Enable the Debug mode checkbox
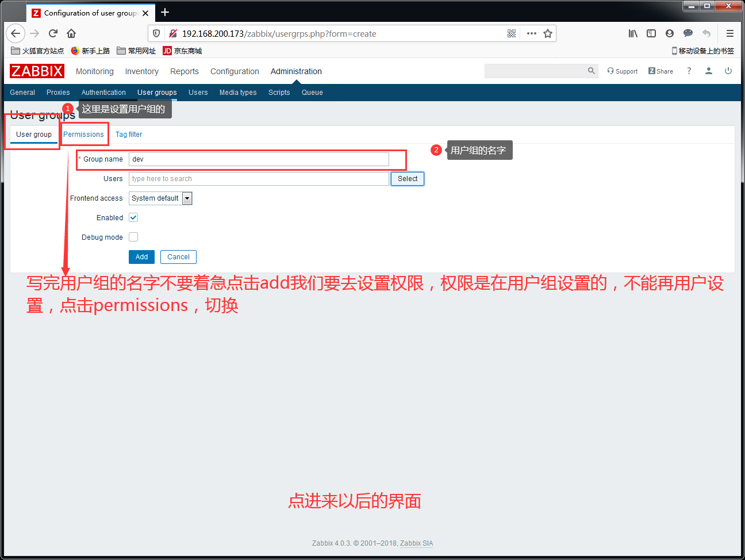745x560 pixels. tap(133, 237)
